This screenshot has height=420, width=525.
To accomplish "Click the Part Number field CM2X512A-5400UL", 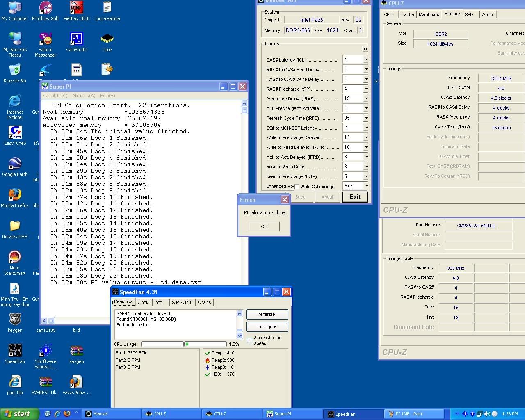I will coord(479,226).
